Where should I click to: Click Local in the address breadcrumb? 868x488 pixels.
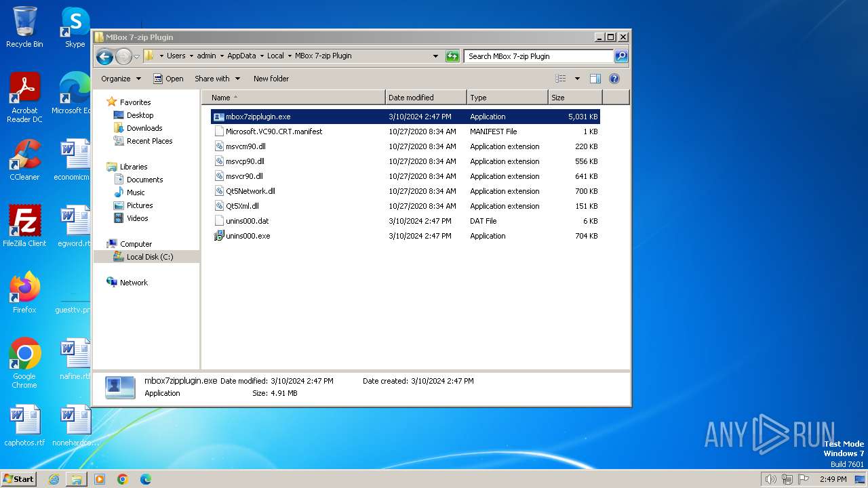point(275,56)
